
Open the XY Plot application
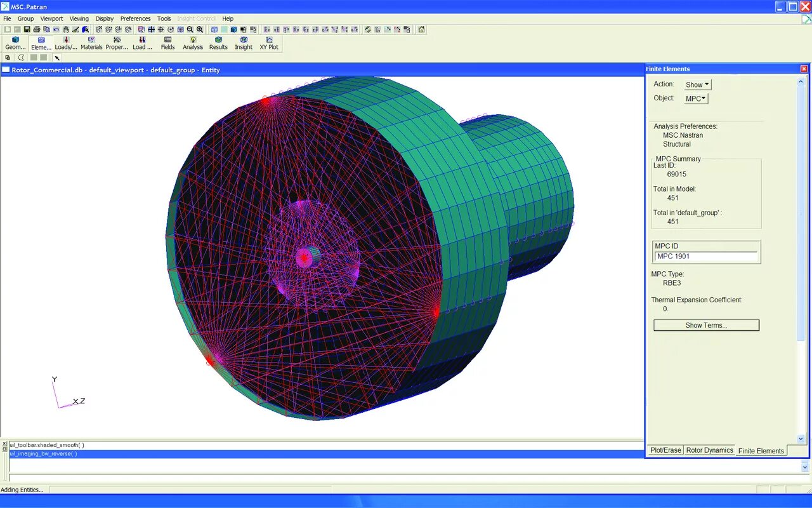coord(269,43)
